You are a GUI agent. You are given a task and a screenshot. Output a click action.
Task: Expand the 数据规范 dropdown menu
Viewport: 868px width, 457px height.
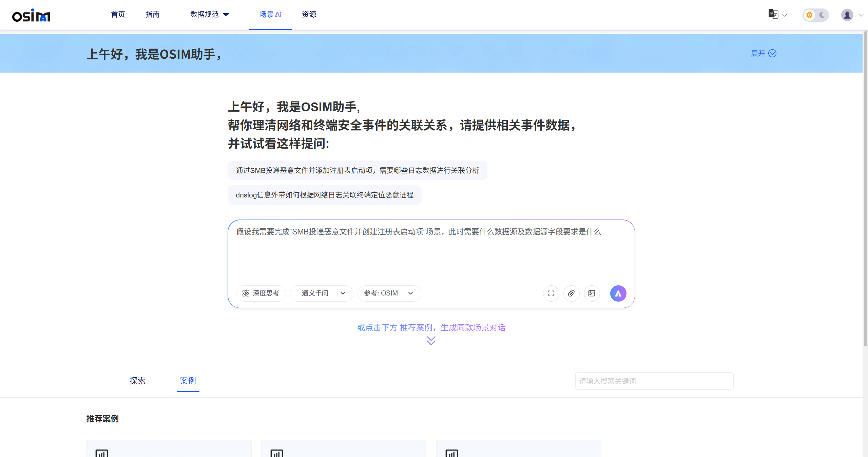pyautogui.click(x=210, y=15)
